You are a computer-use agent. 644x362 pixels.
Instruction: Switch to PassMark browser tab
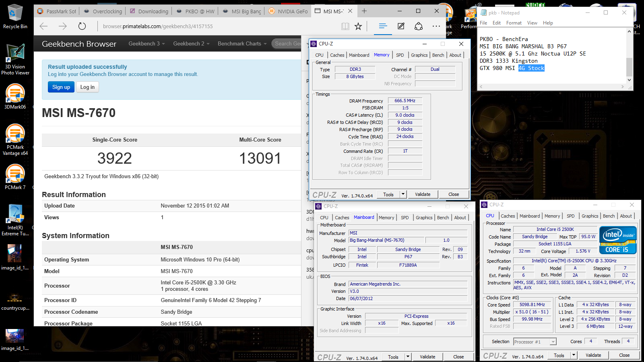click(x=57, y=11)
